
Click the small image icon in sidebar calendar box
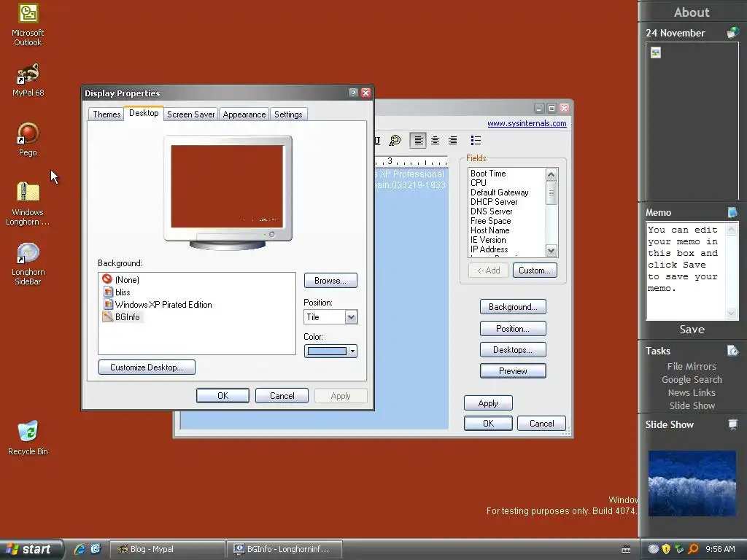(x=656, y=52)
